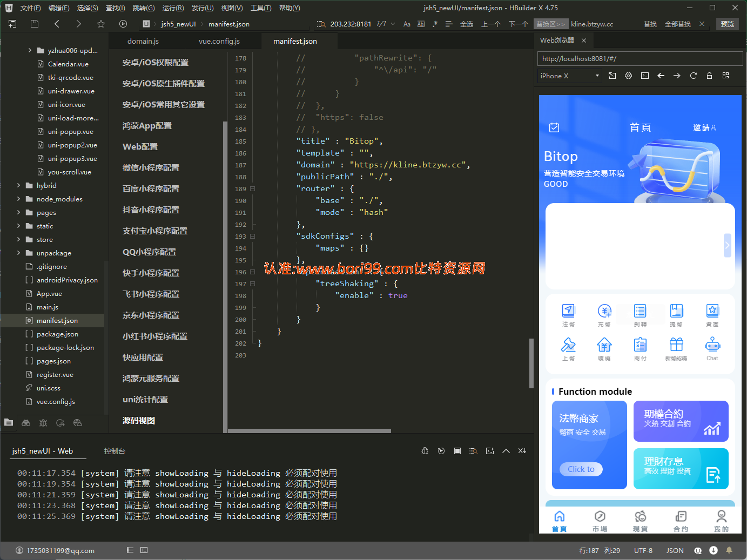Screen dimensions: 747x560
Task: Click the notification bell in status bar
Action: pos(729,550)
